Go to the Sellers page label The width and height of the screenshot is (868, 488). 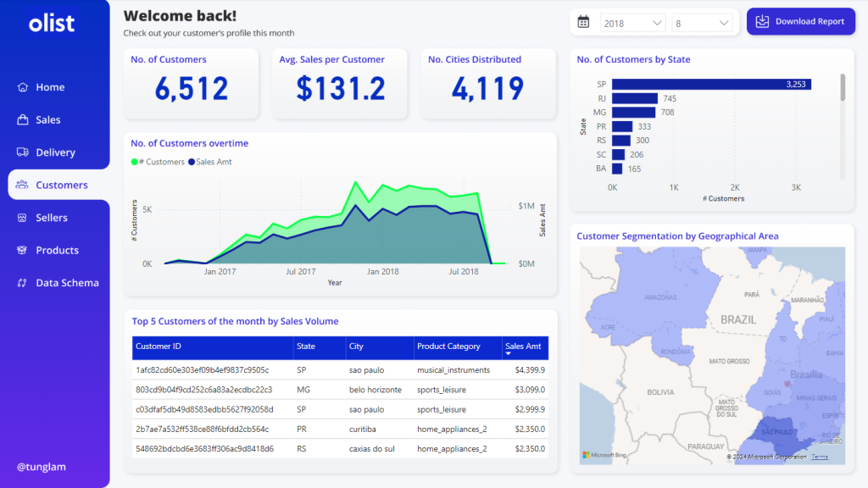52,218
